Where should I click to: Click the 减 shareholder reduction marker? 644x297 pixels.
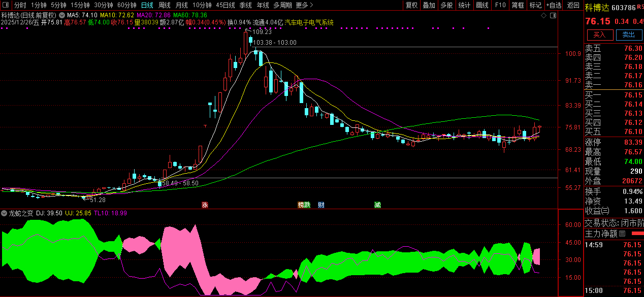pyautogui.click(x=377, y=205)
